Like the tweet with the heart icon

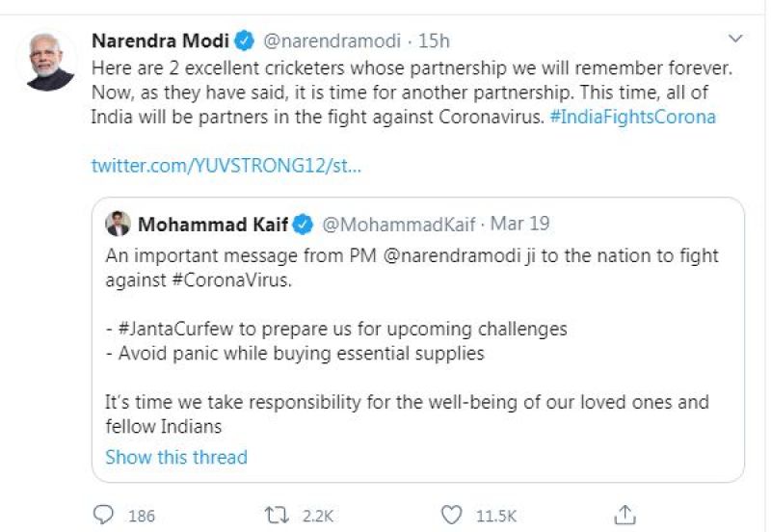click(451, 515)
